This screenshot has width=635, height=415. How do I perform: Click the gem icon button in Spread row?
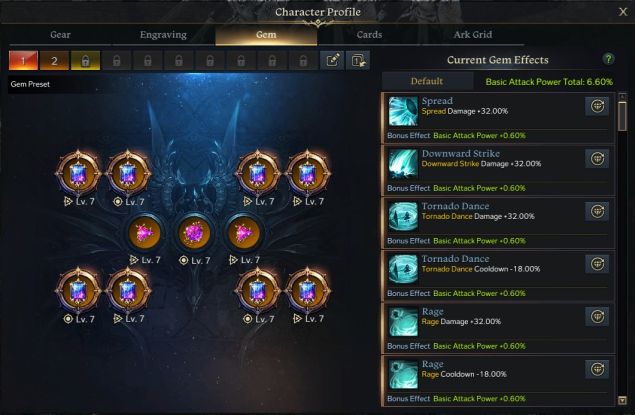[597, 106]
